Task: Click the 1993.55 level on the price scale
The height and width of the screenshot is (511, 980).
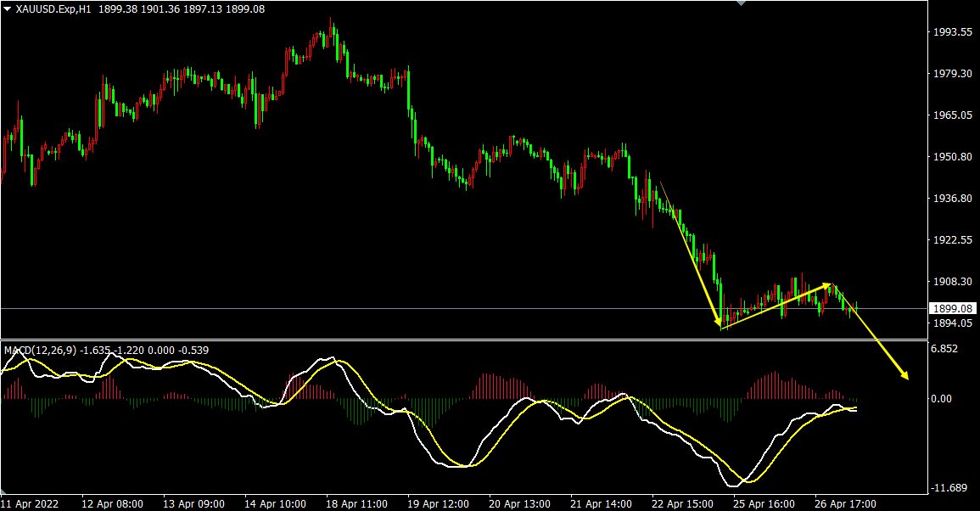Action: (952, 32)
